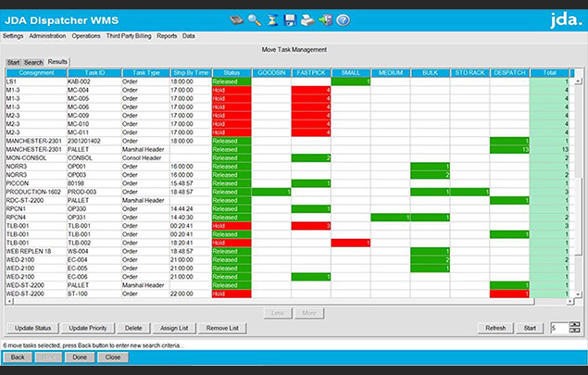Select task ID MC-004
Image resolution: width=588 pixels, height=375 pixels.
point(94,90)
